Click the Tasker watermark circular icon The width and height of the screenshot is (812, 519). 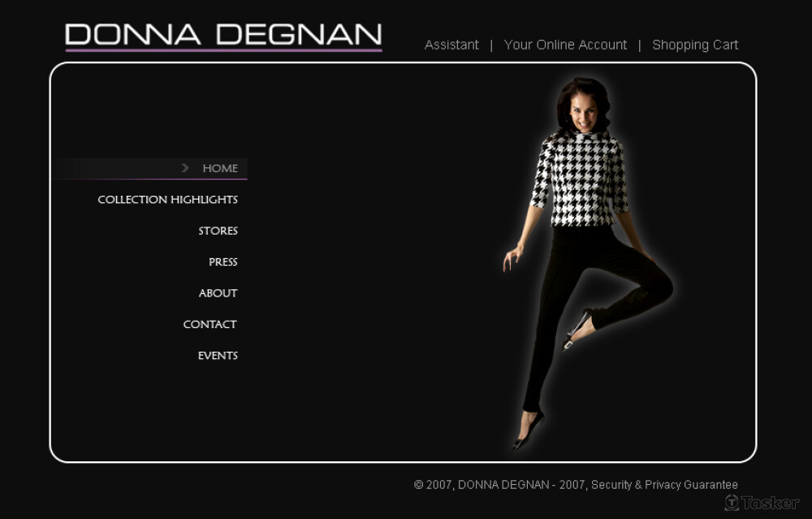tap(732, 503)
